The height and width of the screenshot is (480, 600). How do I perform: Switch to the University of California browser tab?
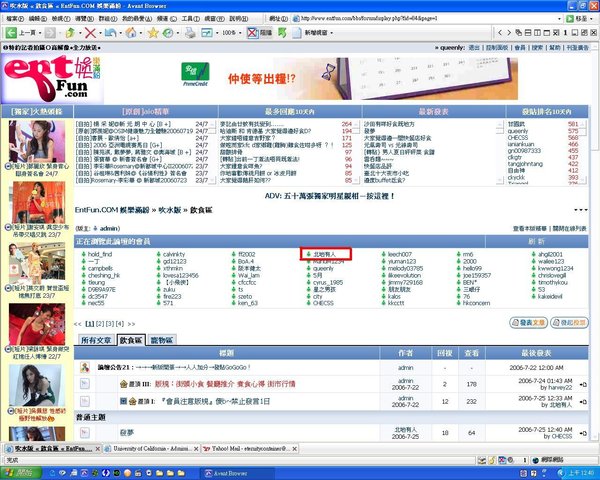click(x=150, y=449)
